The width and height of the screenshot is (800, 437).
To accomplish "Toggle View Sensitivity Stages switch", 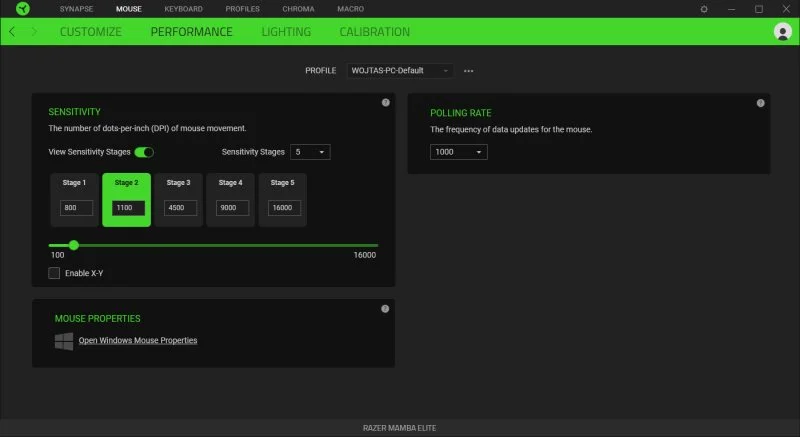I will coord(144,152).
